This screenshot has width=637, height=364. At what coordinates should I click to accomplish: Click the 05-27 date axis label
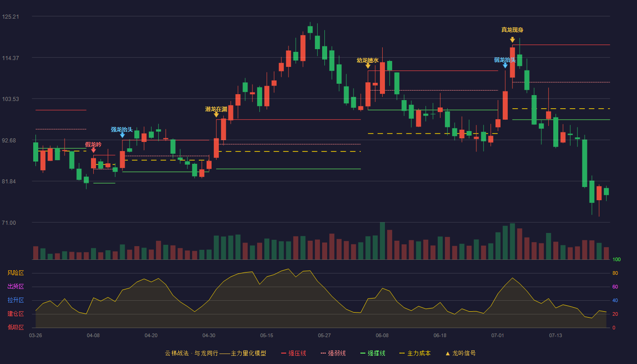tap(324, 335)
